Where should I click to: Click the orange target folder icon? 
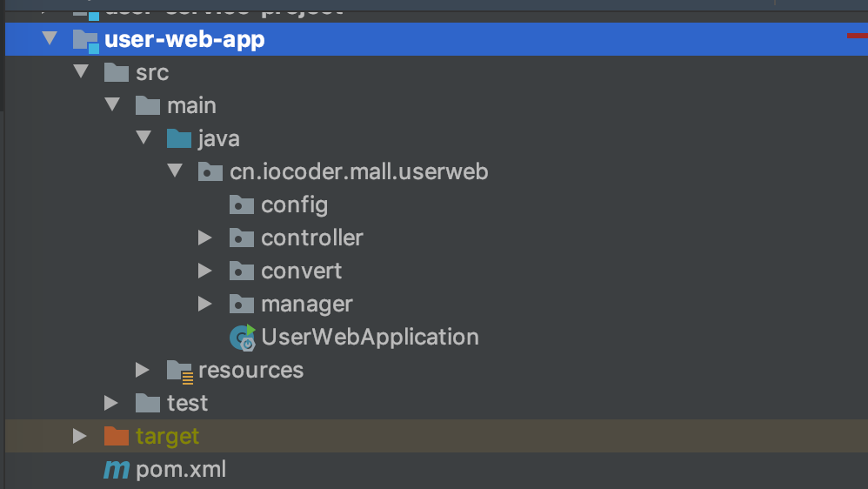pyautogui.click(x=116, y=436)
